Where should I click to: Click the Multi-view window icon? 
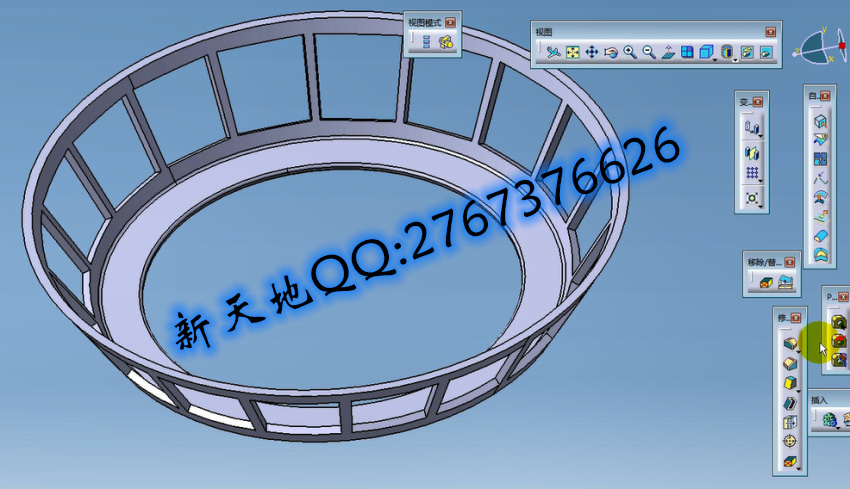[687, 52]
